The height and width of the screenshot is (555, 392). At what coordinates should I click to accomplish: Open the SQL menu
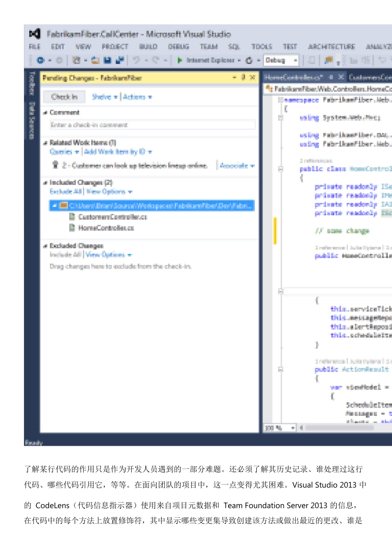click(234, 47)
